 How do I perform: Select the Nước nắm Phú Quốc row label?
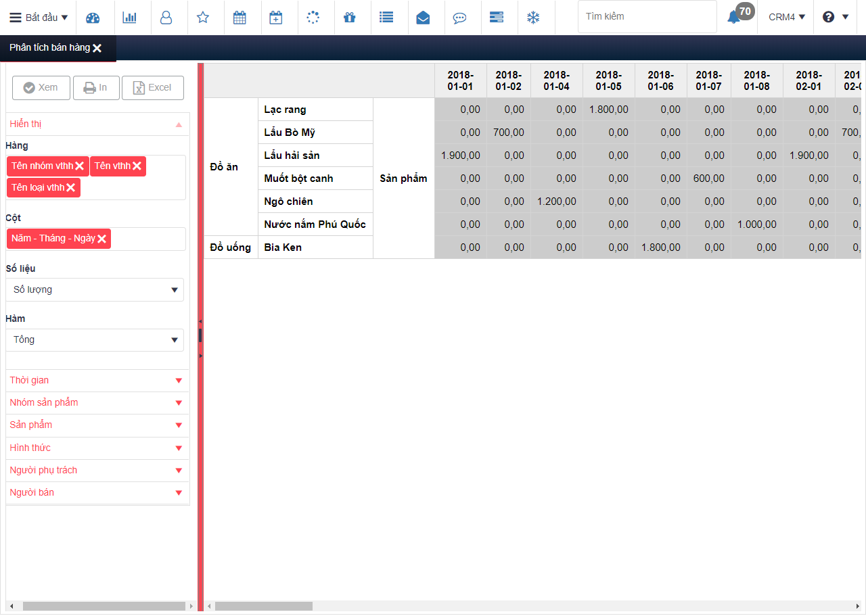[x=316, y=224]
